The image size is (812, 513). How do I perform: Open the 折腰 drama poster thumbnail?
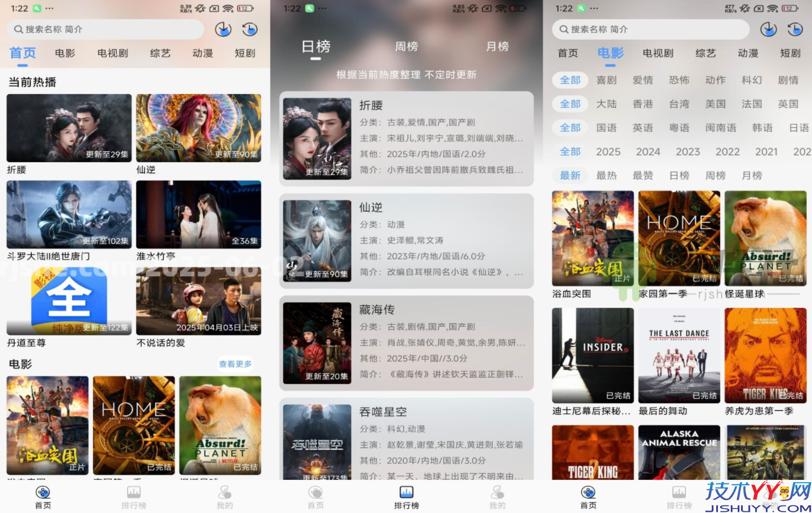[69, 127]
